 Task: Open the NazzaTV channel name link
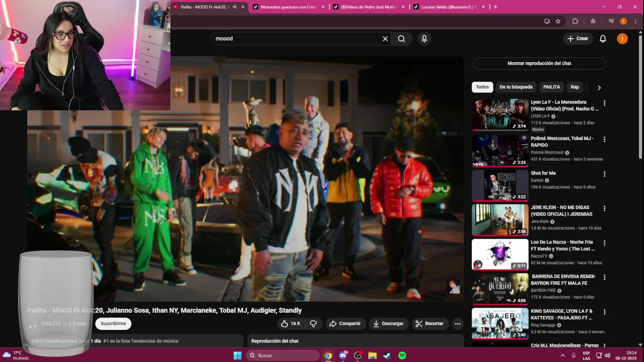[539, 256]
